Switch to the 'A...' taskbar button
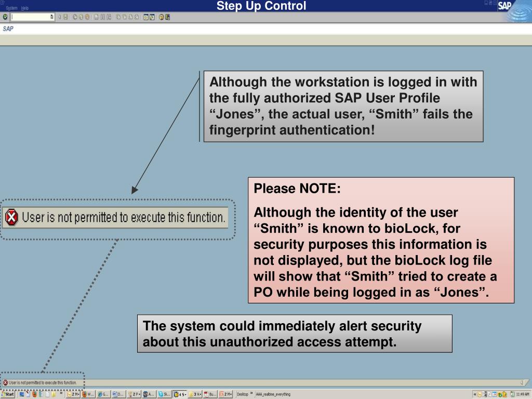532x399 pixels. [x=149, y=394]
